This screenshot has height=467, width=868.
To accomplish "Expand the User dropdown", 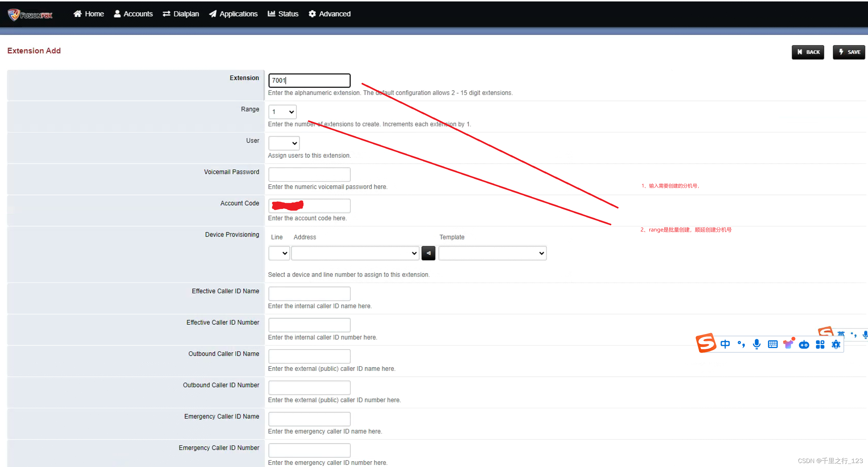I will [x=284, y=143].
